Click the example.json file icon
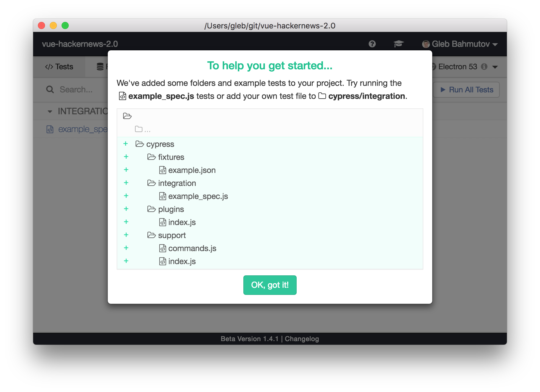 point(163,170)
